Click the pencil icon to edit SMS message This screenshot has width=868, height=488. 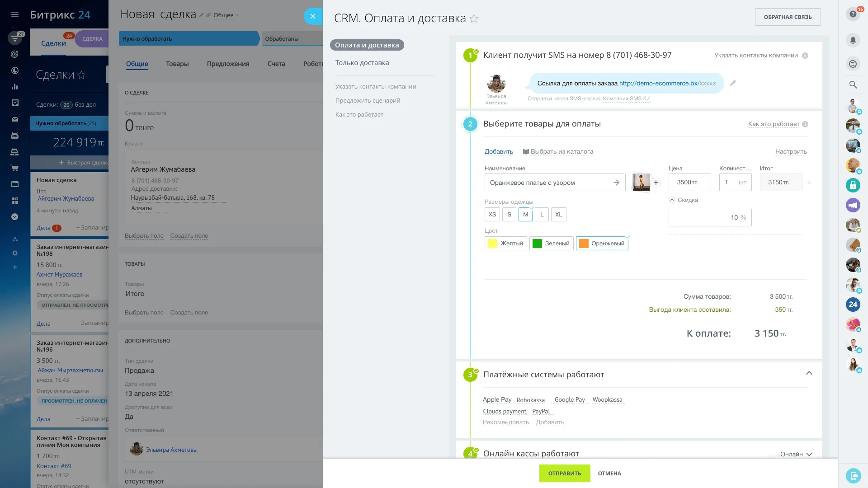pyautogui.click(x=733, y=83)
